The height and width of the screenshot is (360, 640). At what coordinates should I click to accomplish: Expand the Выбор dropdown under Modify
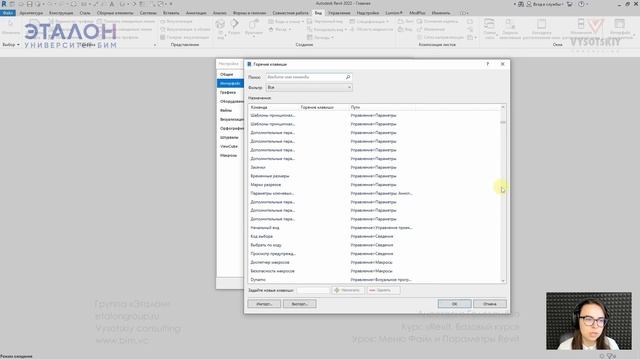11,44
